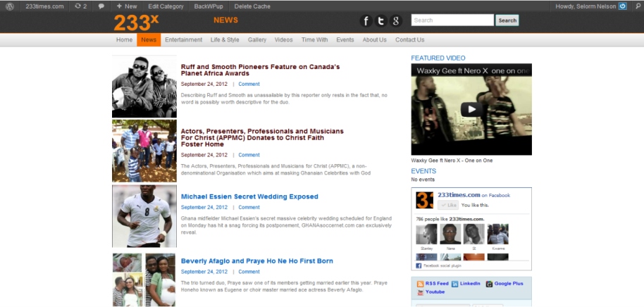Click the Google Plus icon

click(489, 284)
